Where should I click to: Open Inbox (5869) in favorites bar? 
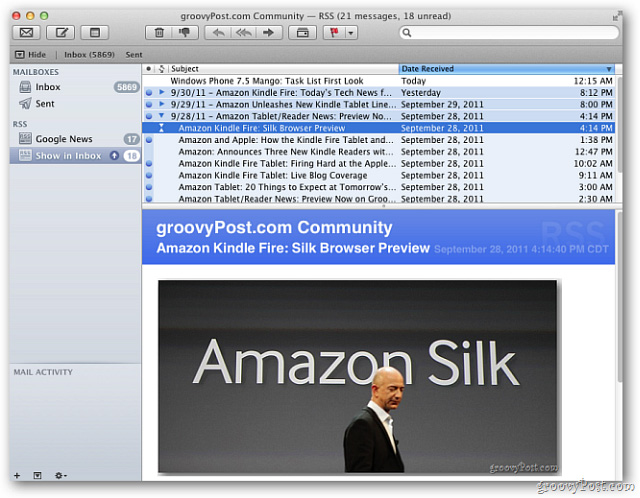[x=89, y=55]
